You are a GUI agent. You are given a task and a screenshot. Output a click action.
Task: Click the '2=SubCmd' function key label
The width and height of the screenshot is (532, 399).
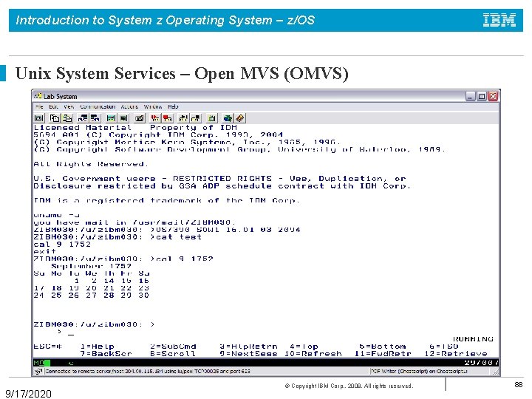(174, 347)
